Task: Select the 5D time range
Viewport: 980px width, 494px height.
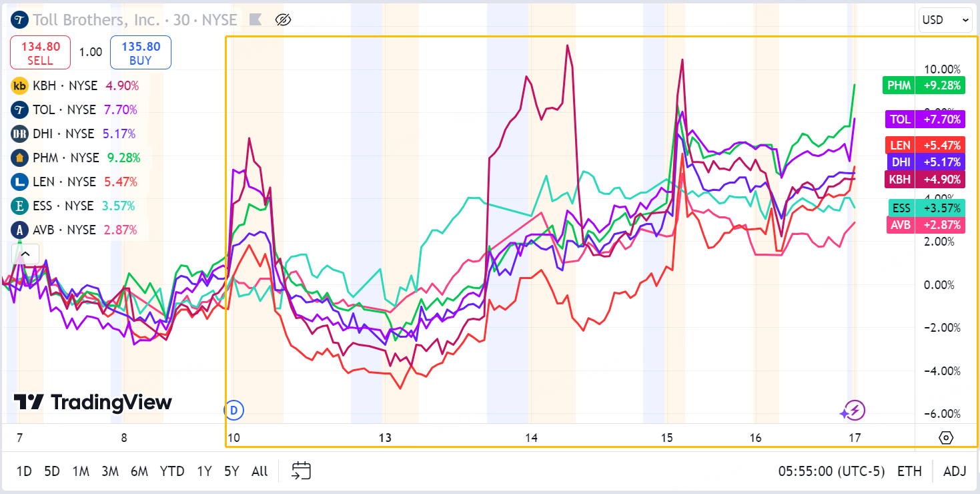Action: pos(52,471)
